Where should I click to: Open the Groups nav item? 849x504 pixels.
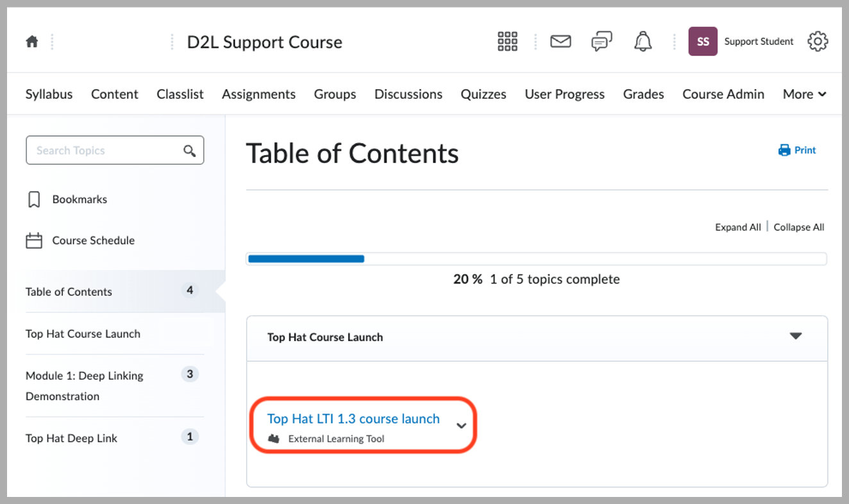[x=335, y=94]
